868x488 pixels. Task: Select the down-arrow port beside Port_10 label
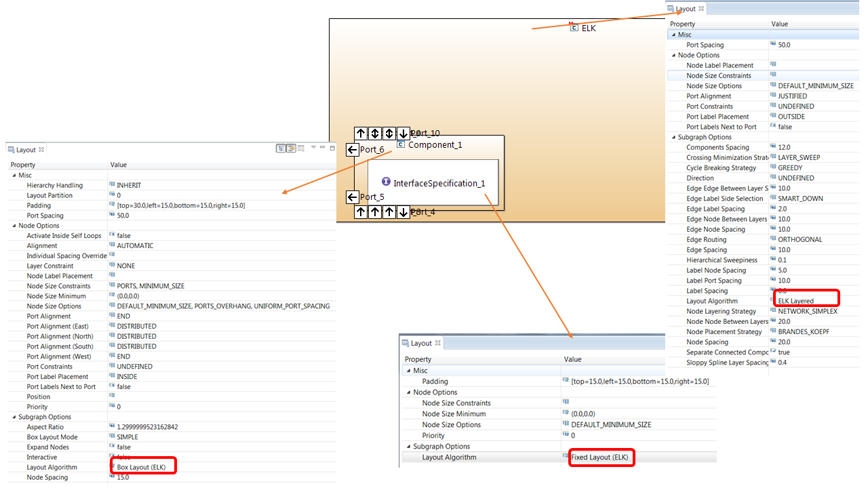point(403,134)
